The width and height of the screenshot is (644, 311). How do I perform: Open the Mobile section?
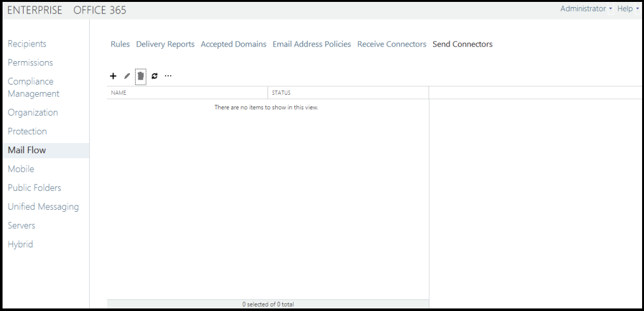pos(21,169)
